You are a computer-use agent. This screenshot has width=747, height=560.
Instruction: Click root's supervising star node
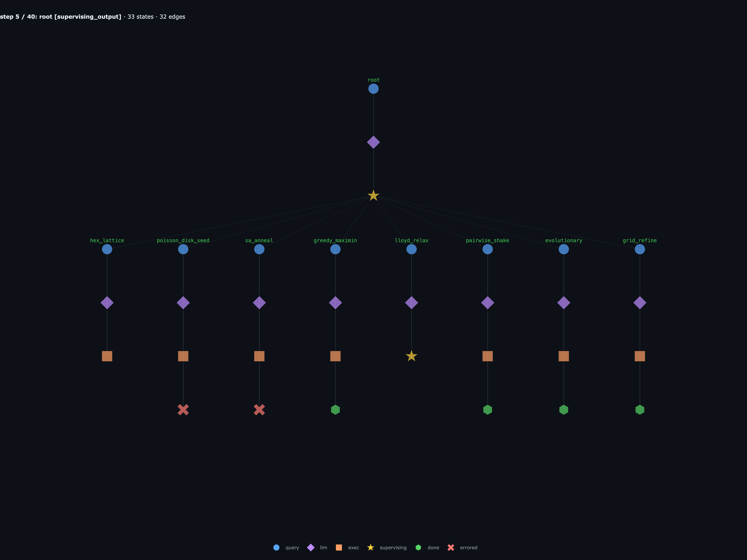373,195
